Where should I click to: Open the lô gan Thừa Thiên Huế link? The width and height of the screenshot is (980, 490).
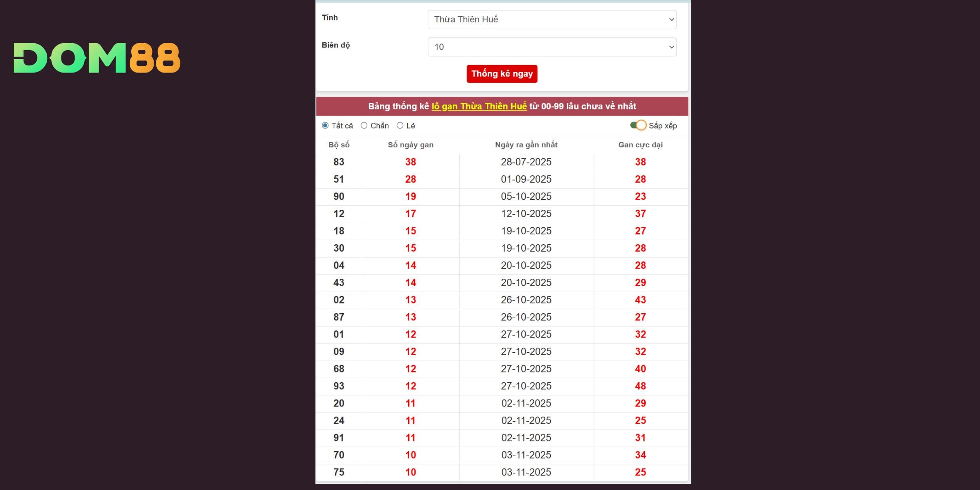click(479, 106)
